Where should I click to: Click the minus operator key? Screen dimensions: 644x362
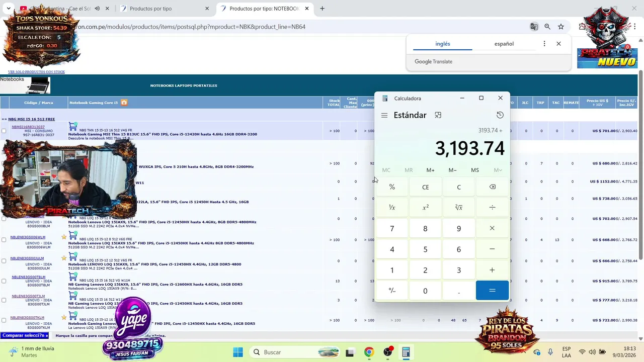[492, 249]
